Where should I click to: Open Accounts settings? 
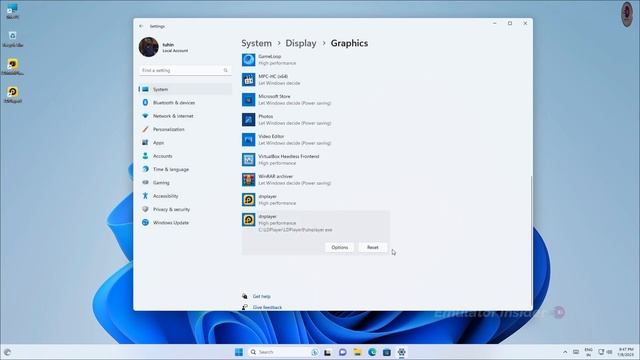(185, 156)
